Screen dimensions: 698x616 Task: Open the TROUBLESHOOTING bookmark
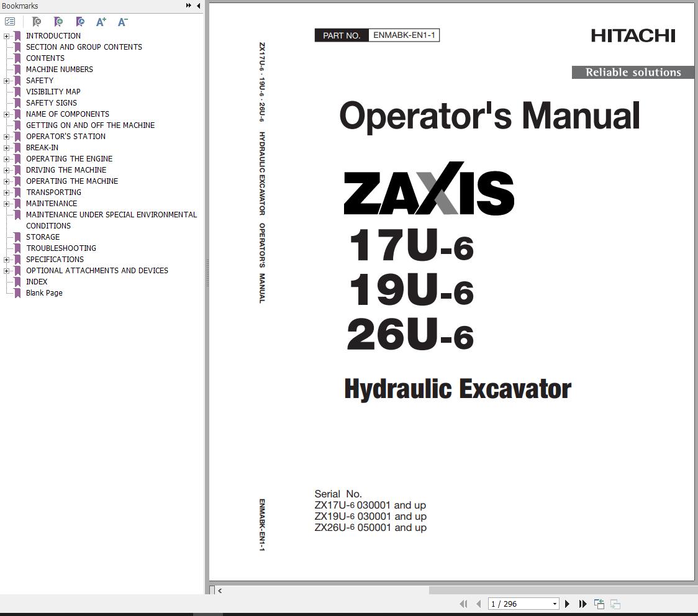click(x=61, y=248)
